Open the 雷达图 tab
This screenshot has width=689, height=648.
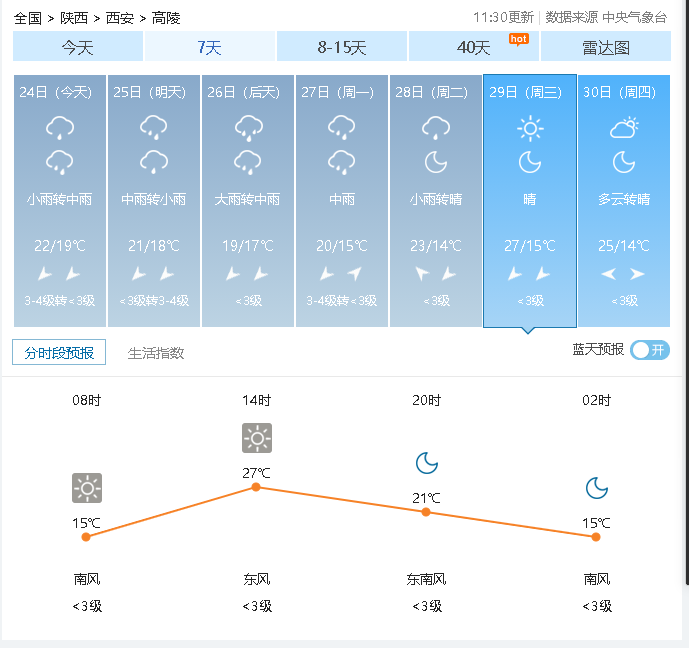(606, 46)
